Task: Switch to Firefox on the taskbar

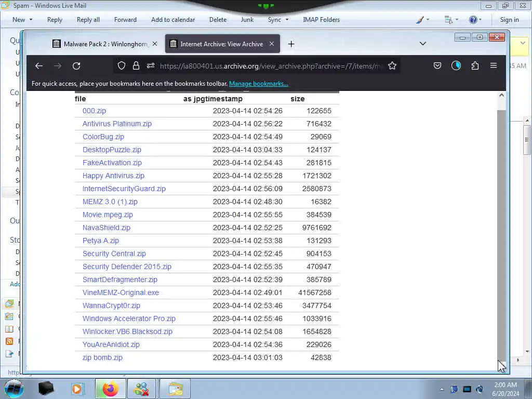Action: coord(110,389)
